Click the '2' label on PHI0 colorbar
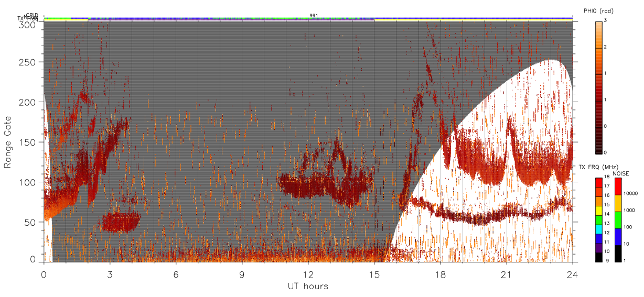This screenshot has height=297, width=644. (606, 48)
